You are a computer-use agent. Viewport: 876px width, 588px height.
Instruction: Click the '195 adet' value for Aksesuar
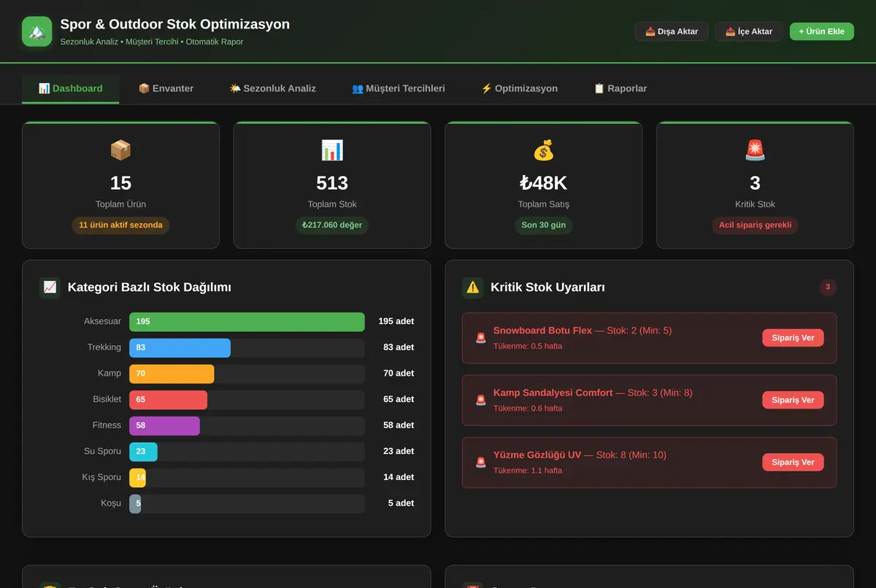click(x=396, y=322)
